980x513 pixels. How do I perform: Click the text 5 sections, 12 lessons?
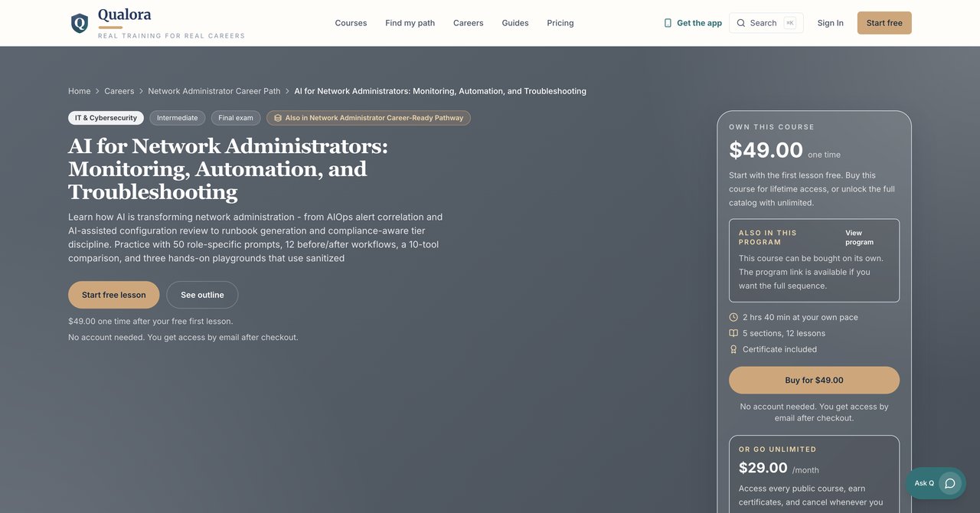click(x=784, y=333)
